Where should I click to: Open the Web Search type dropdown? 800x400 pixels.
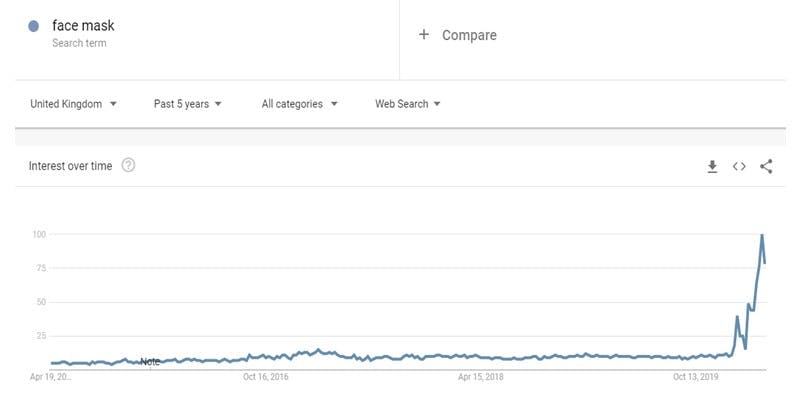point(408,104)
